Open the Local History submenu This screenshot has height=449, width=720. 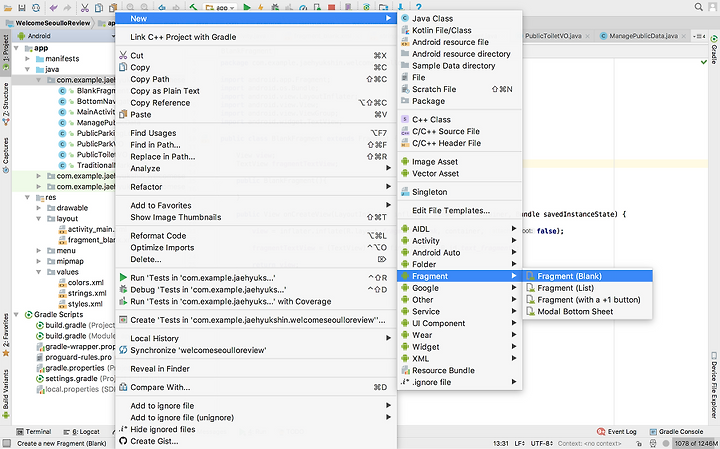point(256,338)
